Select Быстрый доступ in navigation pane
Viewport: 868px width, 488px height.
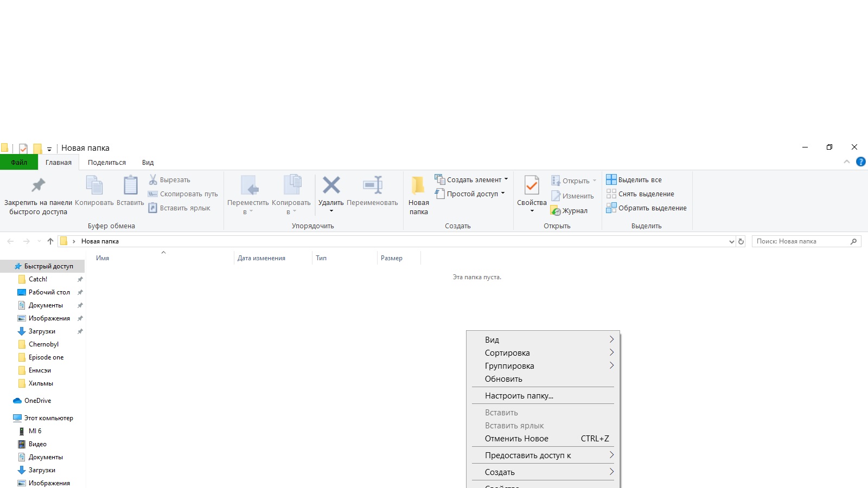point(42,266)
